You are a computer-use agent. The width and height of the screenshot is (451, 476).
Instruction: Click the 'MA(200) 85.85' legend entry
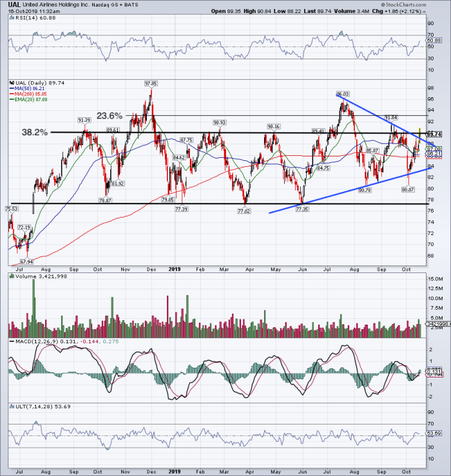(28, 94)
